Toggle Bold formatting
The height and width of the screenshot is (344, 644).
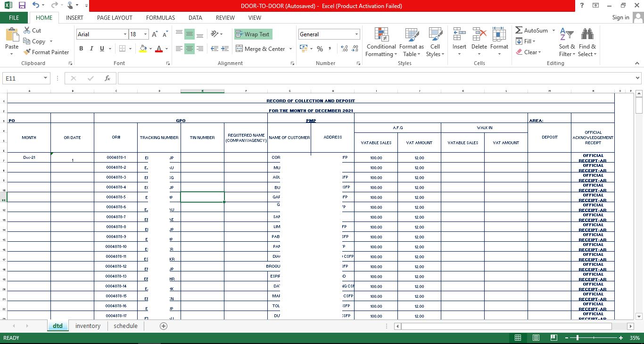point(81,49)
